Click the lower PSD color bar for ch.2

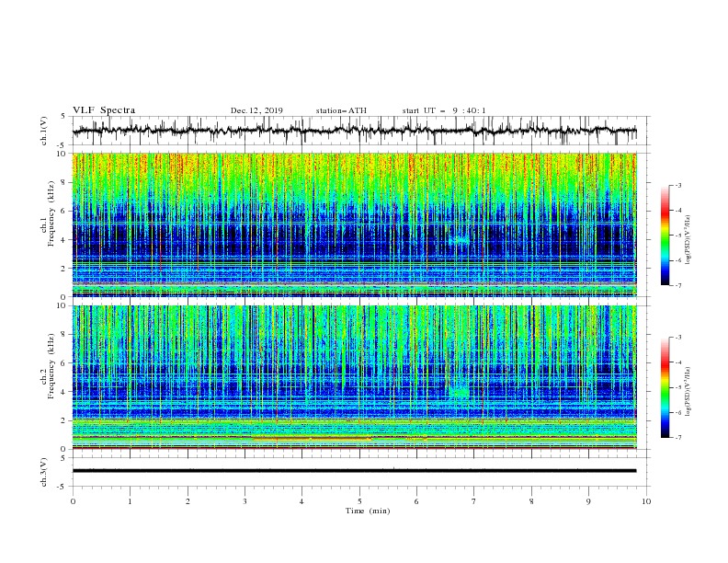tap(665, 387)
